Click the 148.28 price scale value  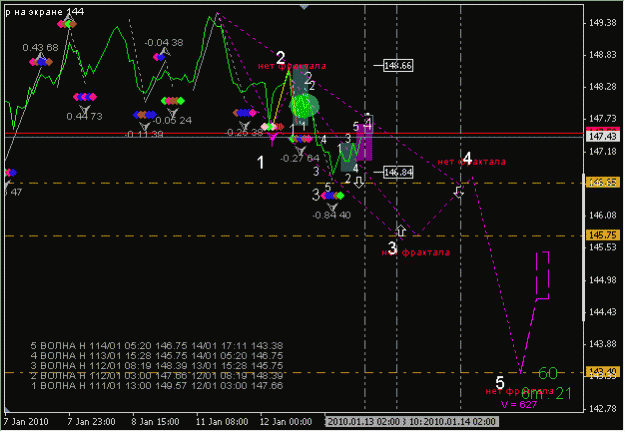pos(603,87)
